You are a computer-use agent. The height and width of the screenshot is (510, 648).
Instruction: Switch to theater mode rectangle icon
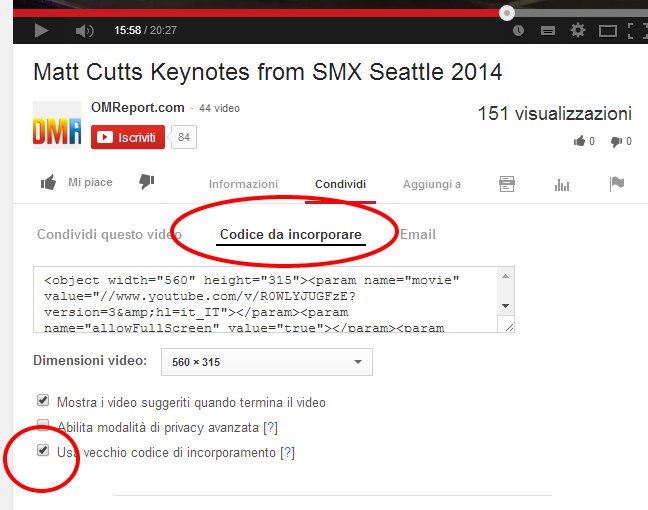click(608, 31)
